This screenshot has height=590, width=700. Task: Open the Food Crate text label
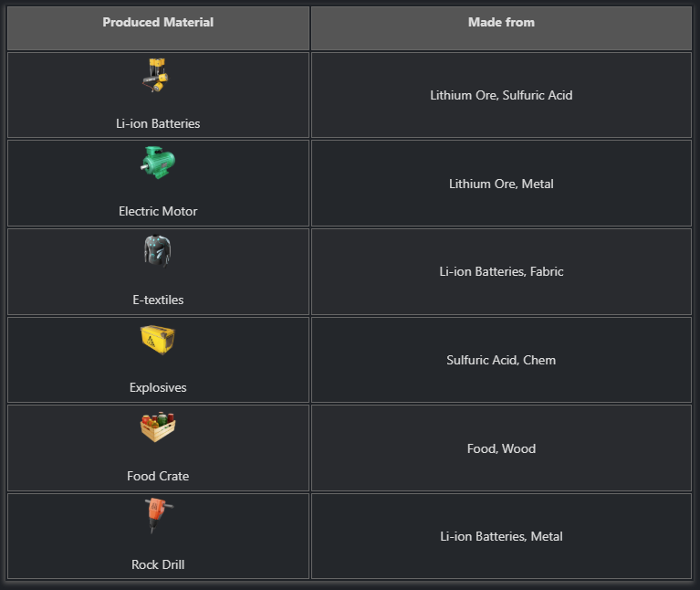click(158, 476)
